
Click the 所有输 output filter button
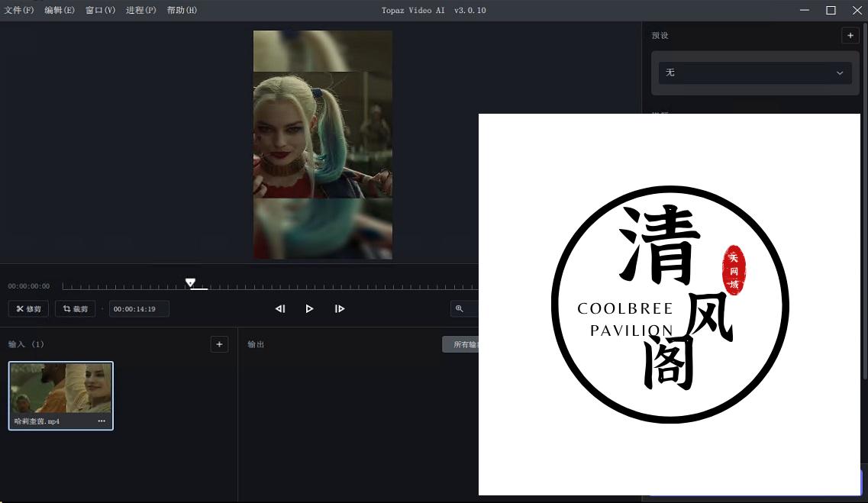460,344
